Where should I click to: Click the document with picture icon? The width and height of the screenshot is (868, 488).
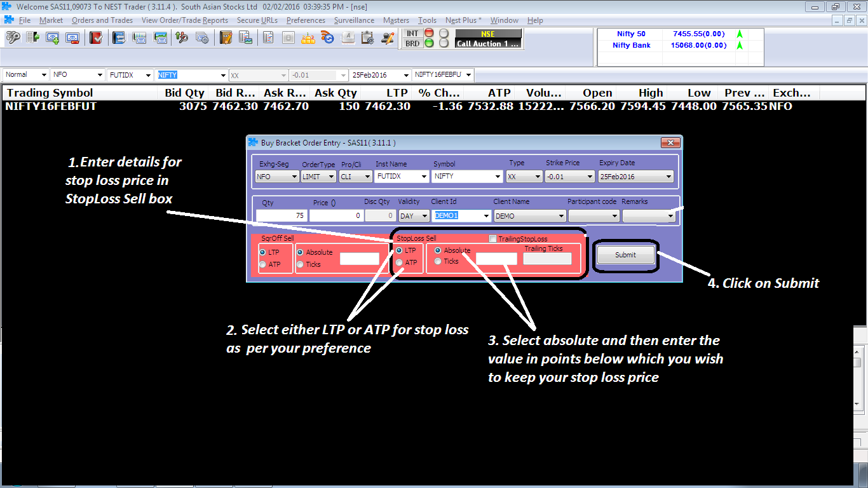245,38
